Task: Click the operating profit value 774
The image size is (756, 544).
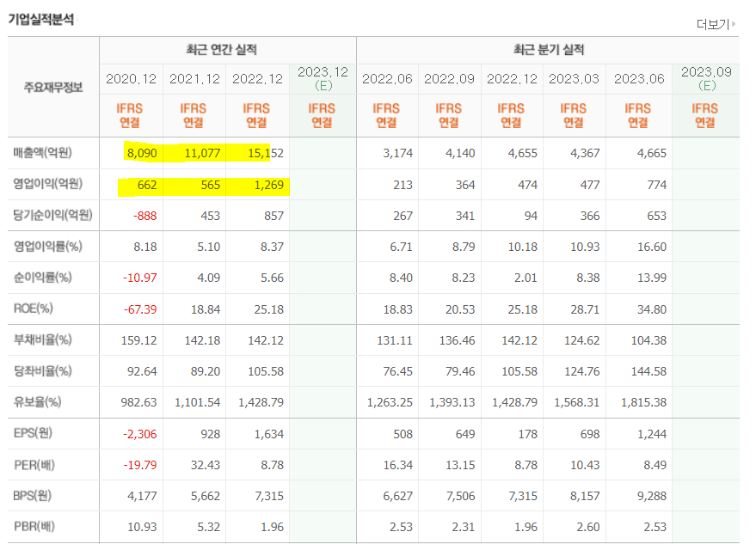Action: pyautogui.click(x=657, y=185)
